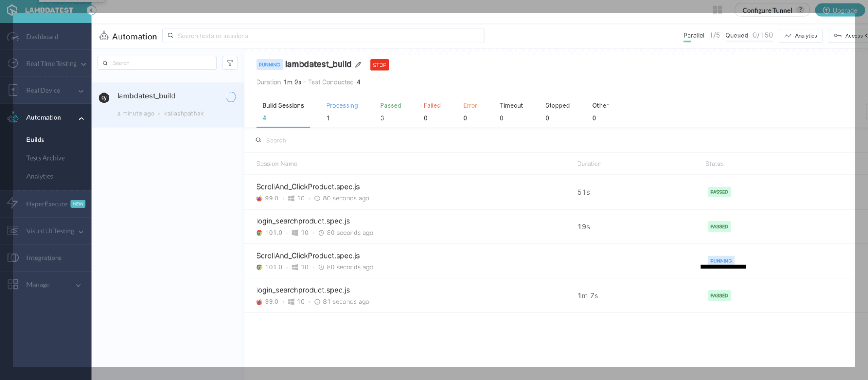Select the Error tab

470,111
